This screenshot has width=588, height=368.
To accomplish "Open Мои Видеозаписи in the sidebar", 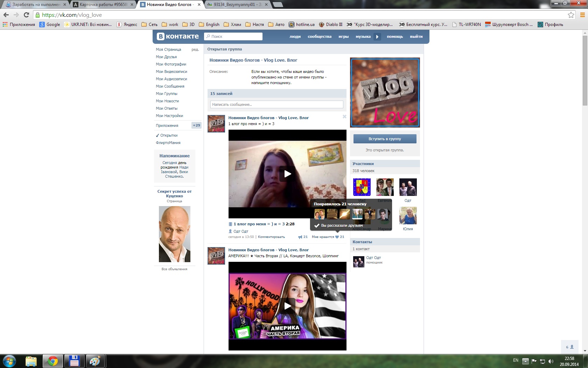I will click(171, 71).
